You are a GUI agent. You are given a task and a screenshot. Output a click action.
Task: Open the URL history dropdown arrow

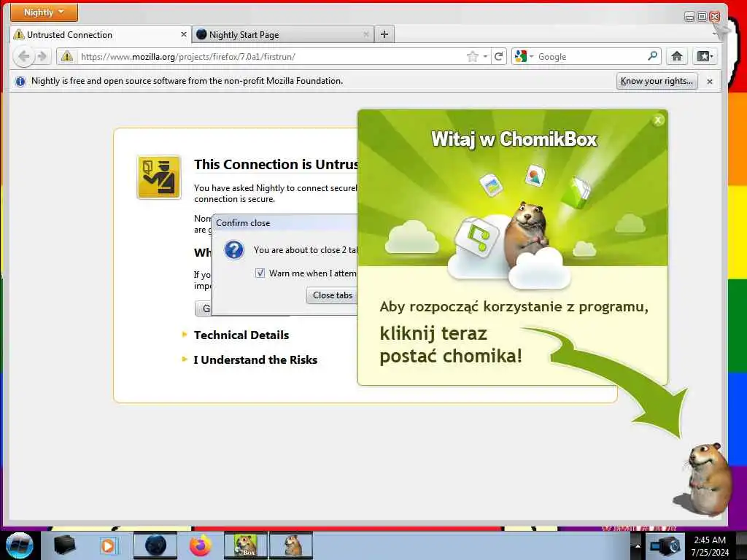pyautogui.click(x=485, y=57)
